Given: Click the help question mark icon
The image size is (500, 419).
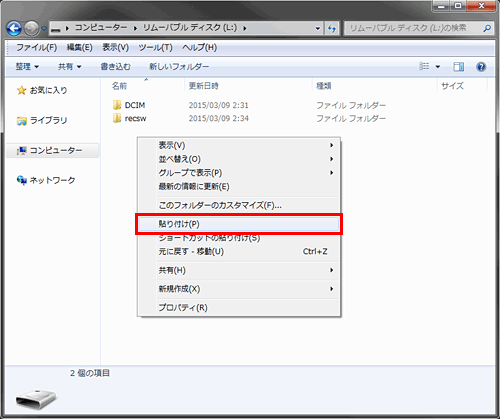Looking at the screenshot, I should click(x=481, y=67).
